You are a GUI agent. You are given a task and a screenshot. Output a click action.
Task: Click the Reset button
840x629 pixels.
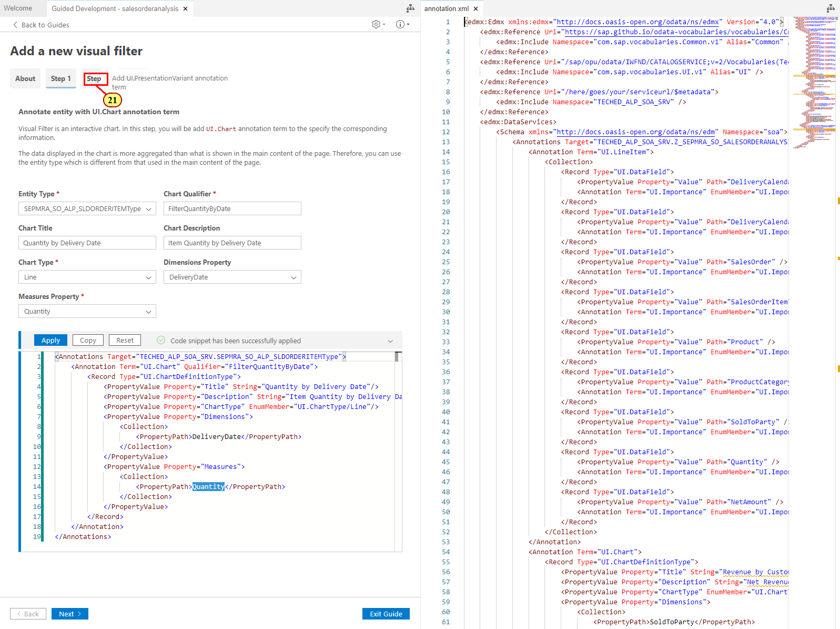[125, 340]
